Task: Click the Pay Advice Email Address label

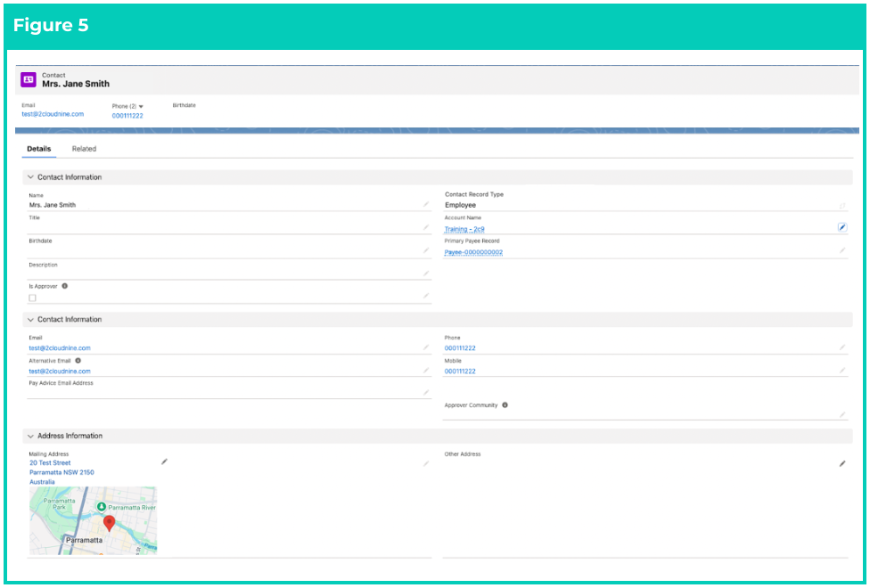Action: click(61, 383)
